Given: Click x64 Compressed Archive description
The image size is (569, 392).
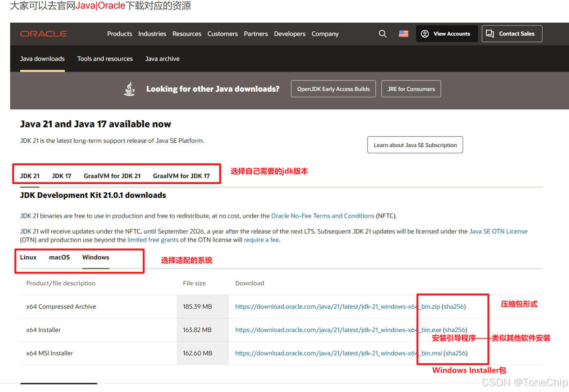Looking at the screenshot, I should click(x=61, y=307).
